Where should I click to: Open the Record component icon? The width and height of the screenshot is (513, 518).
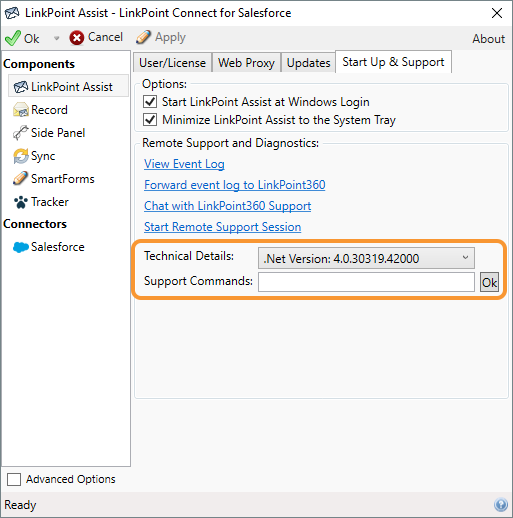coord(21,110)
